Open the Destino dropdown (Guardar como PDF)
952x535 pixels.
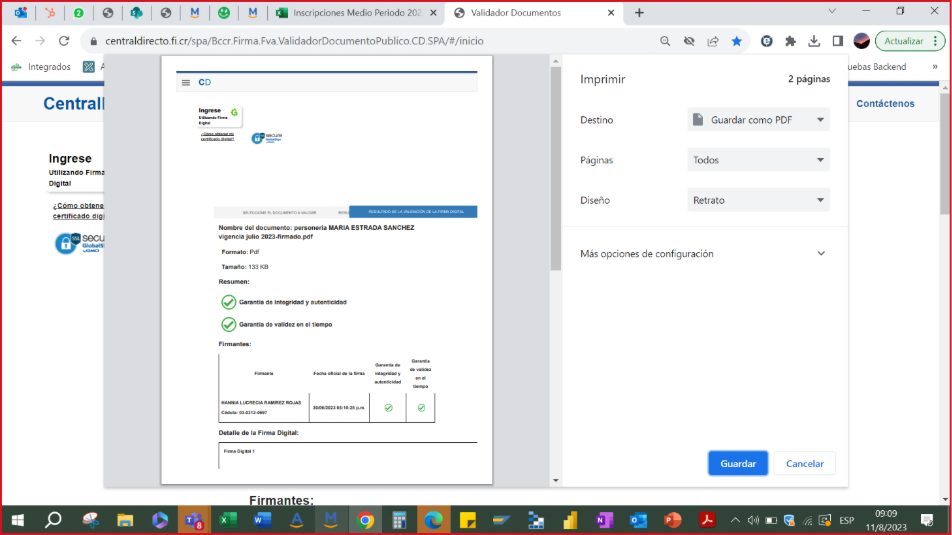(759, 120)
